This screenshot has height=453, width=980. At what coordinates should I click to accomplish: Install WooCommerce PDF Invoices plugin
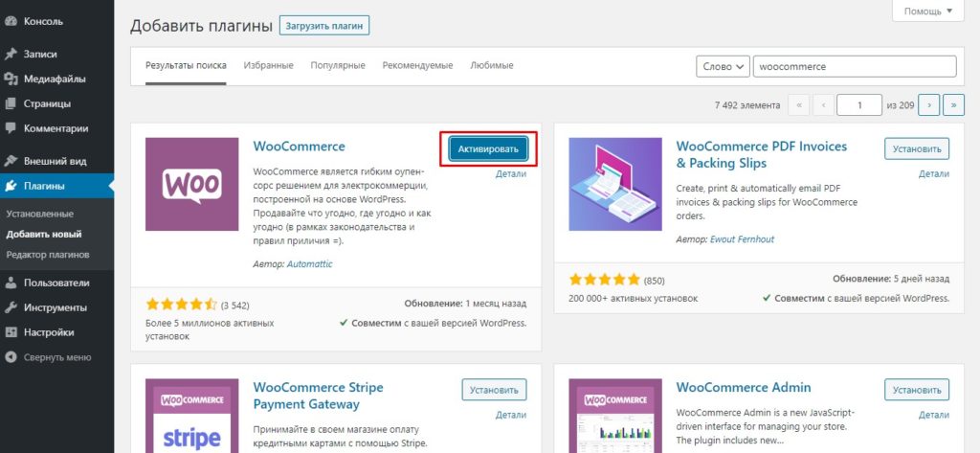917,148
